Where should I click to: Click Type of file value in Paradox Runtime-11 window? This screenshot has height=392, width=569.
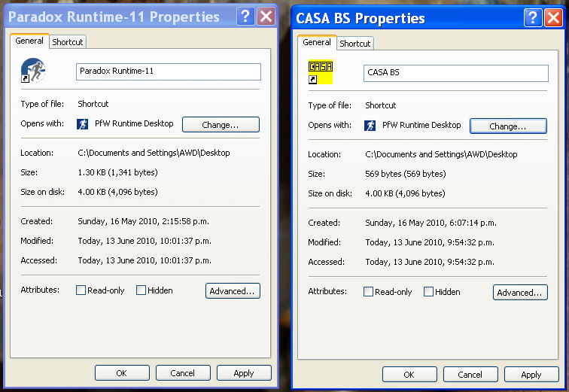93,104
